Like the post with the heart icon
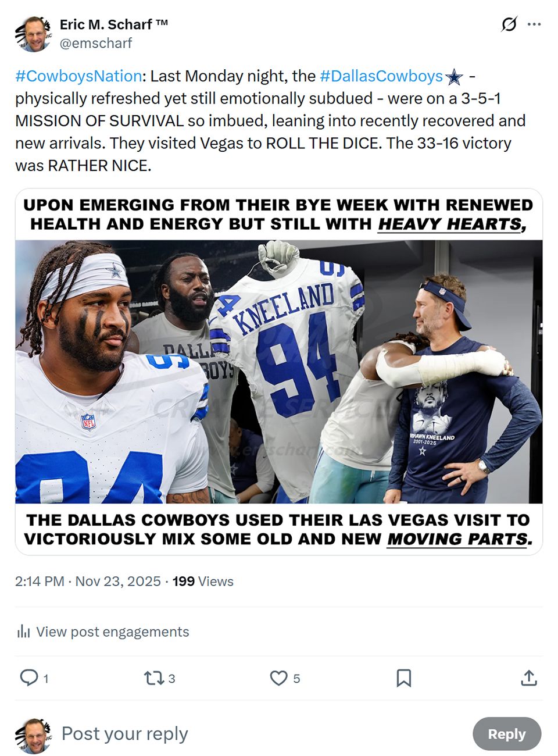The image size is (558, 756). (x=279, y=678)
